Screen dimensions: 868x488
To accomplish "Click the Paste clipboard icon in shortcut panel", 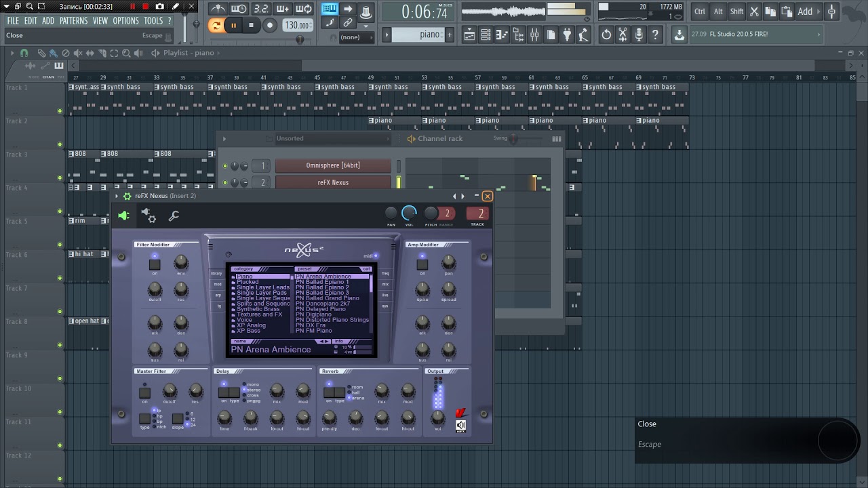I will 787,11.
